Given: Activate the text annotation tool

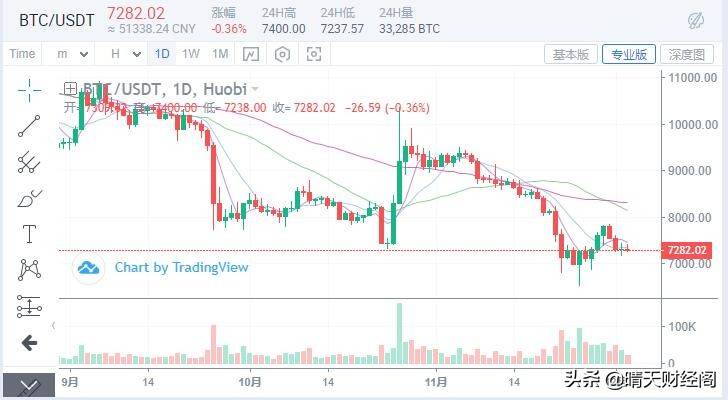Looking at the screenshot, I should pos(29,234).
